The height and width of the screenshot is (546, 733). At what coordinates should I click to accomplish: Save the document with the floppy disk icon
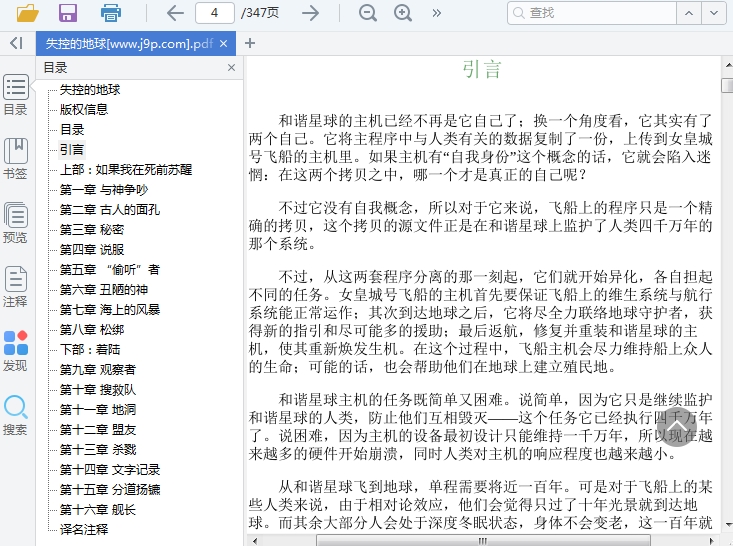click(x=68, y=13)
